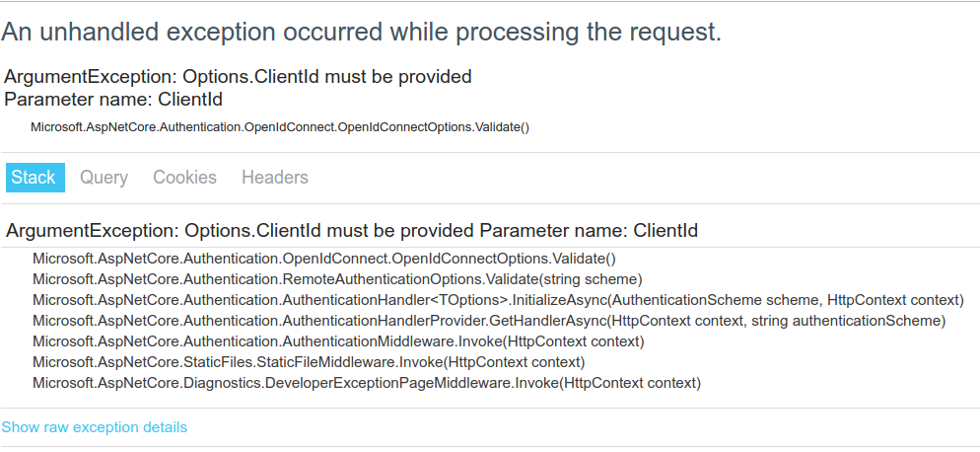
Task: Switch to the Query tab
Action: [x=104, y=178]
